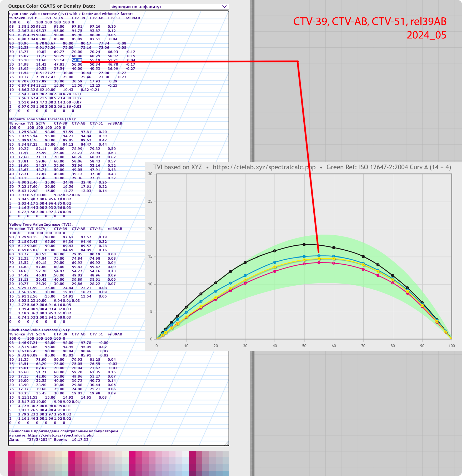Select the bottom-right blue-gray swatch

[225, 473]
